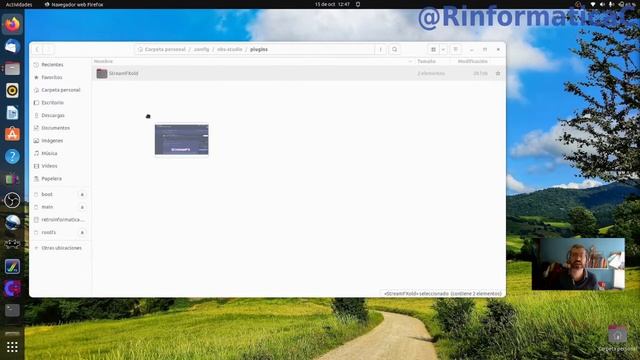Screen dimensions: 640x360
Task: Star the StreamFX folder
Action: tap(498, 73)
